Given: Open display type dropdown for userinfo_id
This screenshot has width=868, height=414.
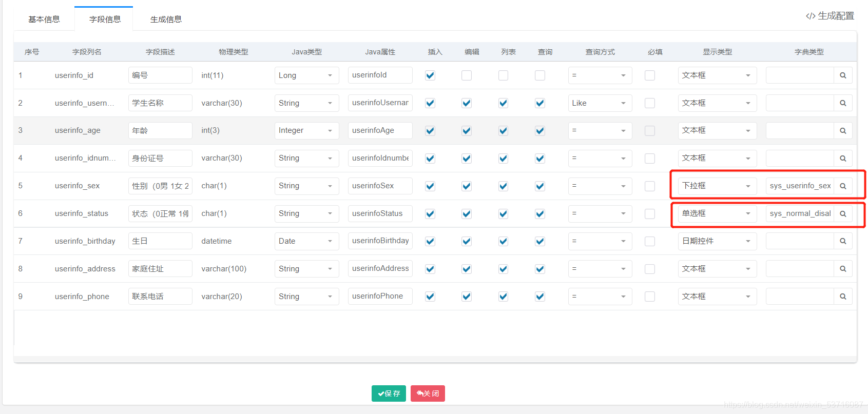Looking at the screenshot, I should pos(717,75).
